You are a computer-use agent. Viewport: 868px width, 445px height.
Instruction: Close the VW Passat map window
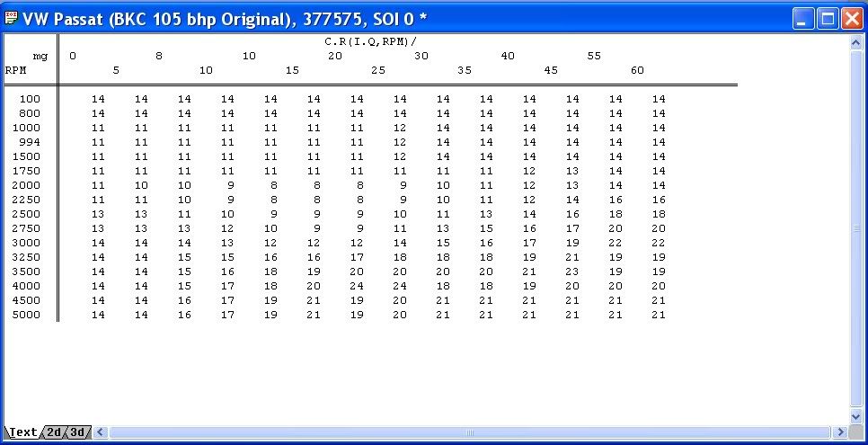[852, 19]
